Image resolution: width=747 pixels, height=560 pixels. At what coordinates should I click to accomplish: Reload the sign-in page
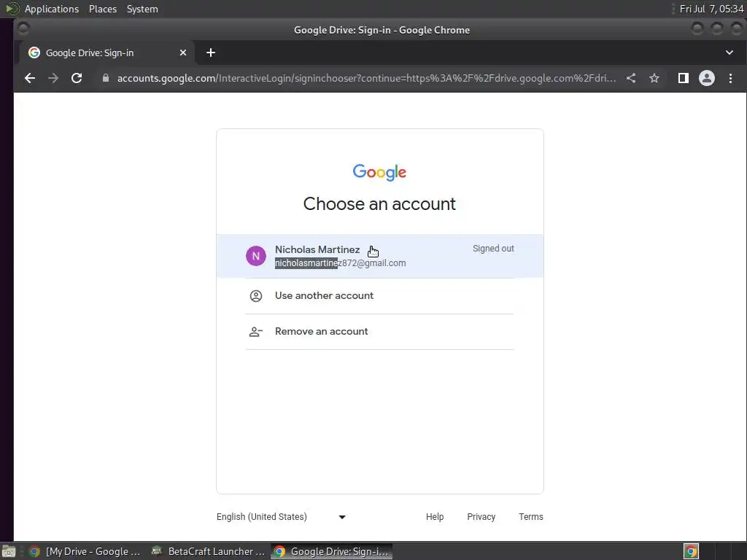(77, 78)
